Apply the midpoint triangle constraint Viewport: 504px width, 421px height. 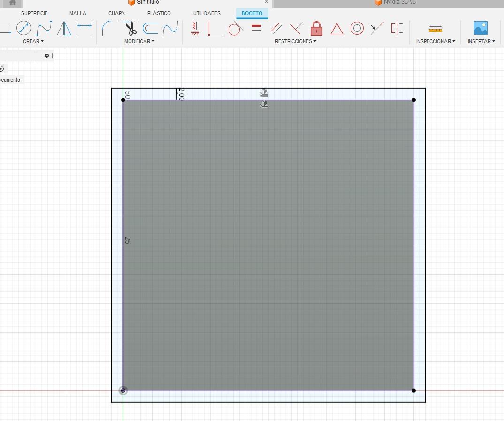point(337,29)
